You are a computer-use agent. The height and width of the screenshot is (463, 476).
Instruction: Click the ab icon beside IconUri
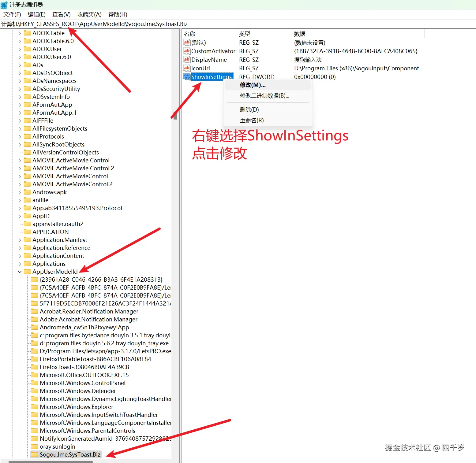coord(187,68)
